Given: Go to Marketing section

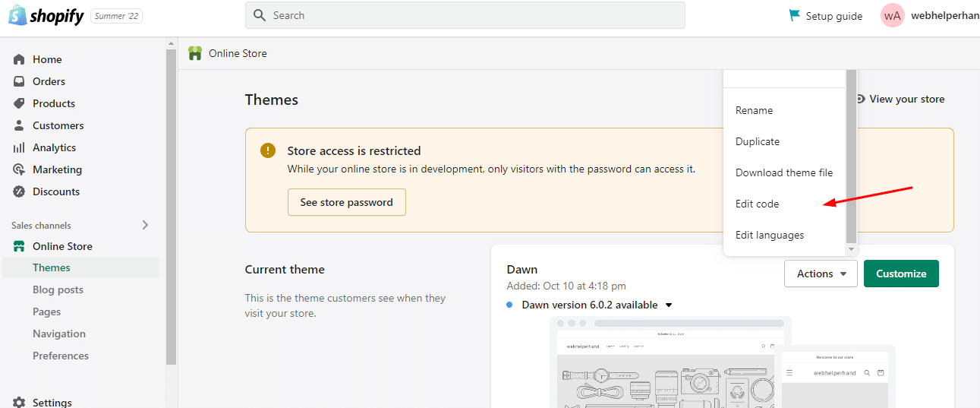Looking at the screenshot, I should [x=57, y=169].
